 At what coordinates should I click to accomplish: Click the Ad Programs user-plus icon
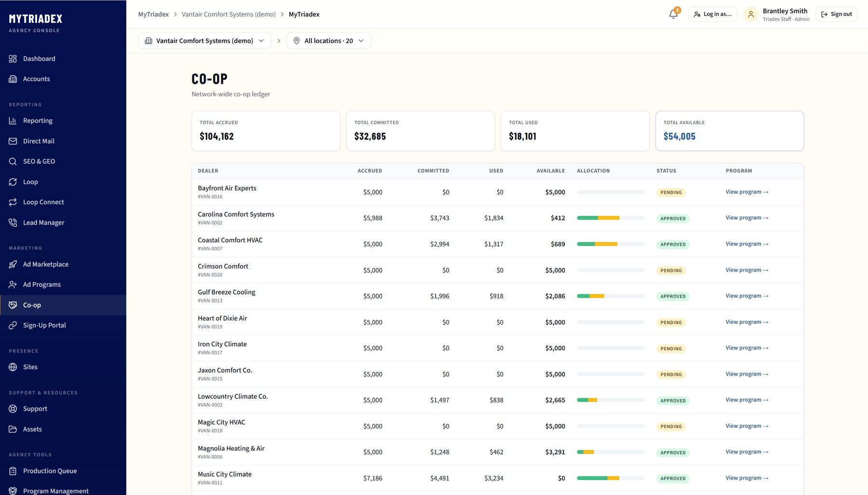tap(13, 284)
